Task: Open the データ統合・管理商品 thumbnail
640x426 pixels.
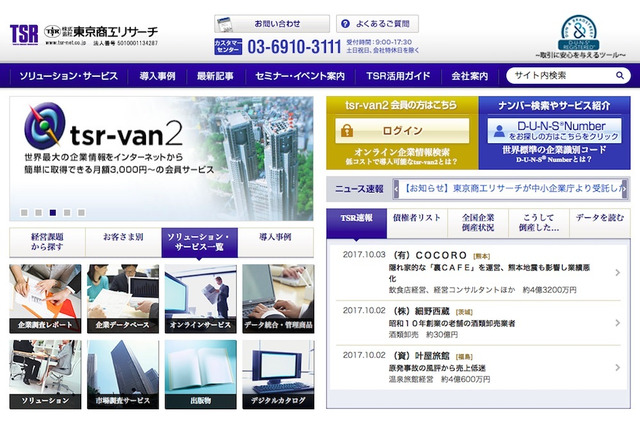Action: pos(278,299)
